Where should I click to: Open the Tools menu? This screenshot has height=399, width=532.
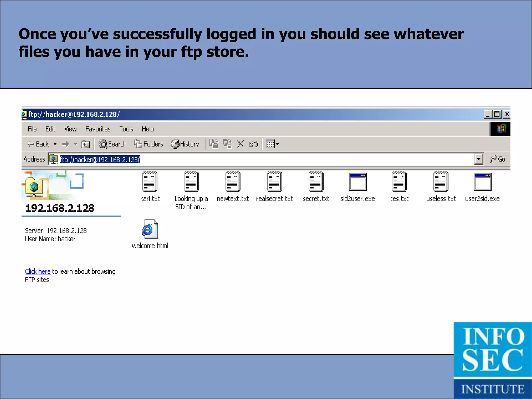(126, 129)
